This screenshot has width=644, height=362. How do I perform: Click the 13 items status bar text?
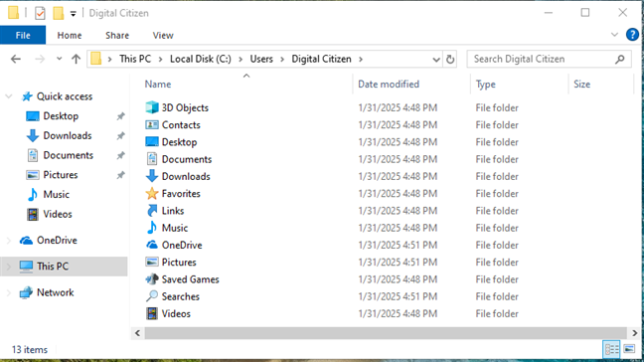[x=30, y=350]
